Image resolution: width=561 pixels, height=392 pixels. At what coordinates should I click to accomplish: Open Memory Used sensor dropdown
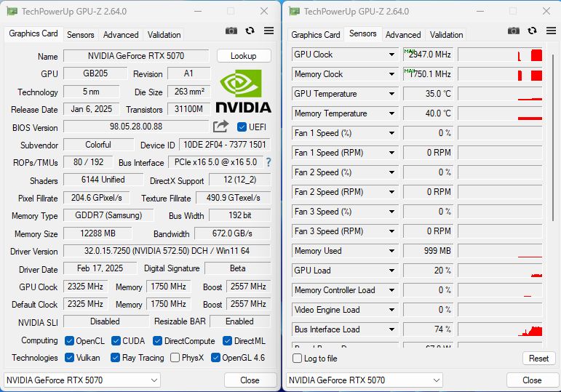[x=391, y=251]
